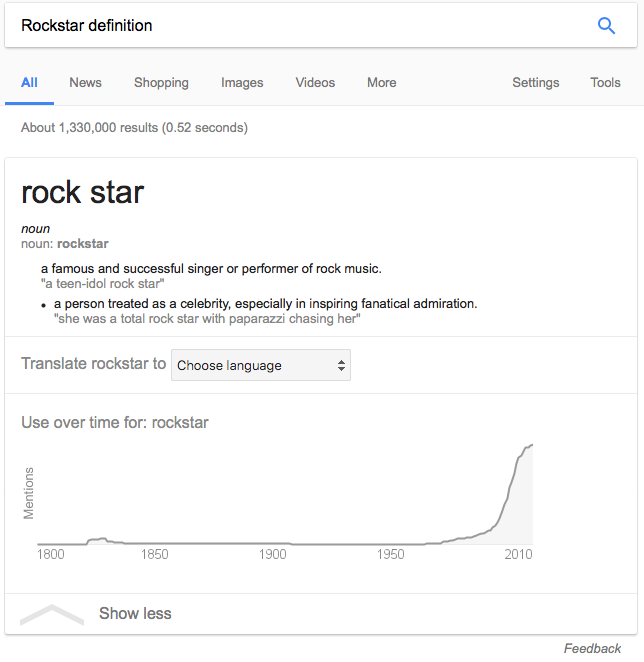Image resolution: width=644 pixels, height=662 pixels.
Task: Open the Choose language dropdown
Action: point(261,365)
